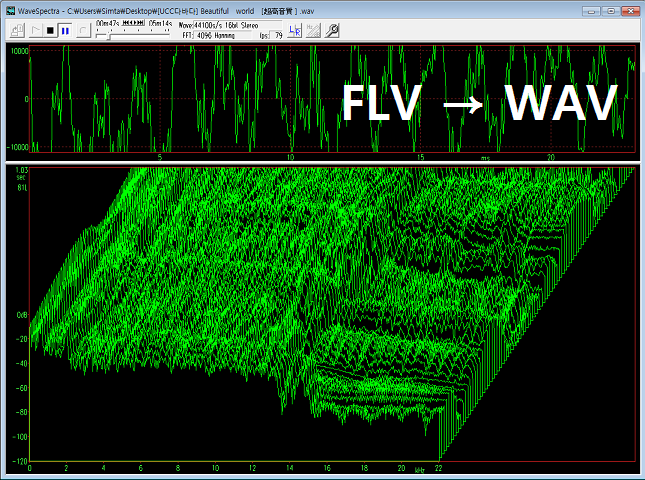Toggle the L/R channel selector button

(x=294, y=30)
